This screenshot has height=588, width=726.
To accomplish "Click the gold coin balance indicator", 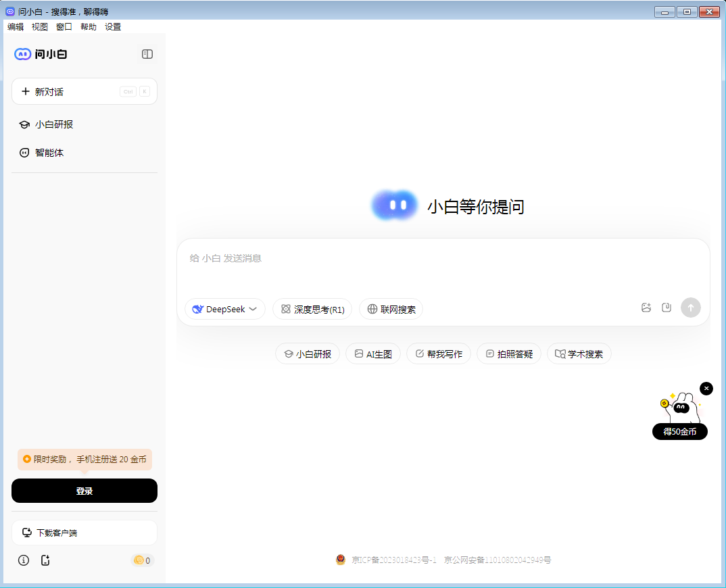I will coord(142,560).
